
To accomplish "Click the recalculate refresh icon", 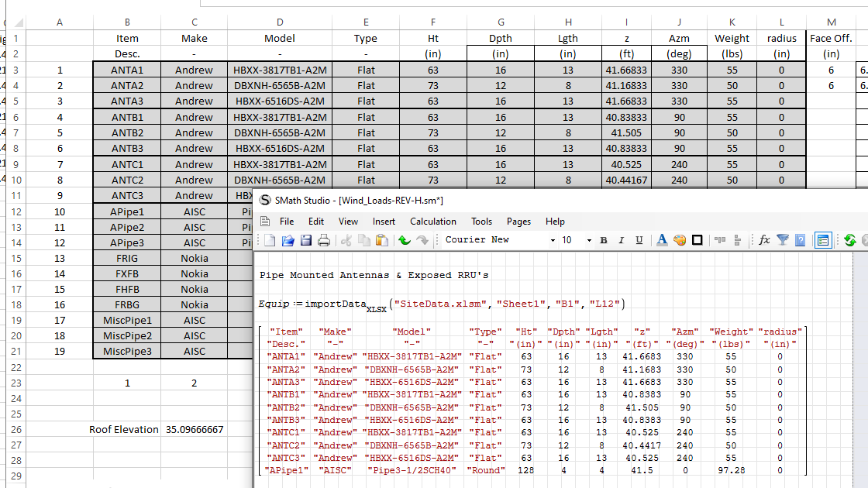I will tap(849, 240).
